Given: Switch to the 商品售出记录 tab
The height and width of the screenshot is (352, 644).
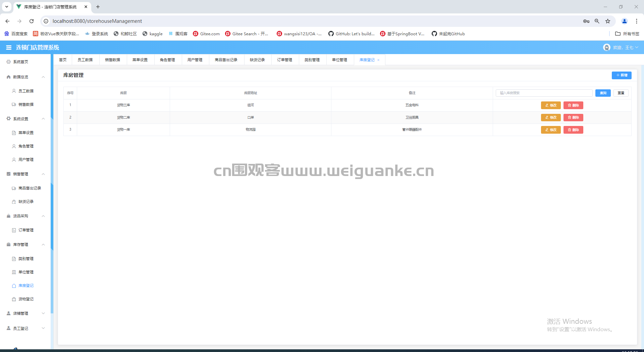Looking at the screenshot, I should pos(226,60).
